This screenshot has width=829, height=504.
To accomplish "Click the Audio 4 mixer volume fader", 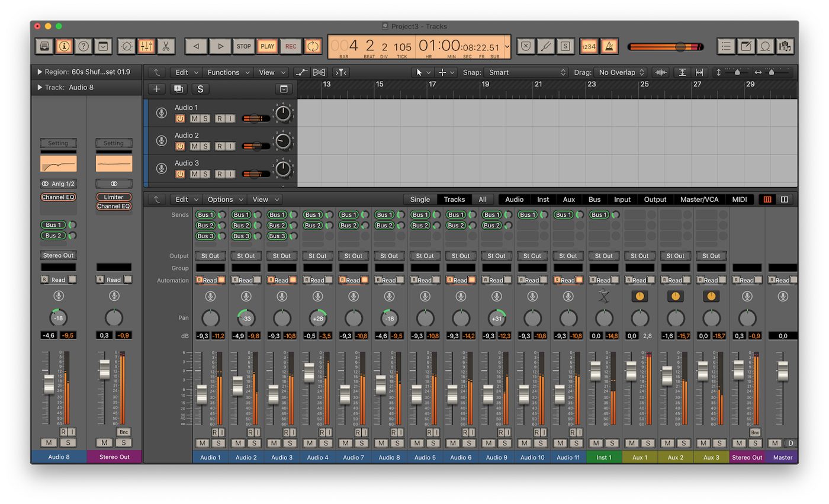I will 309,373.
